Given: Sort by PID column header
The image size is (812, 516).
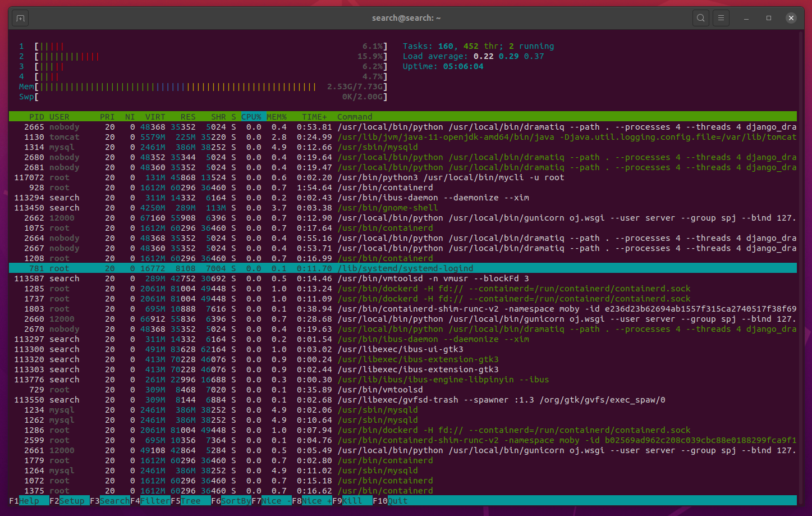Looking at the screenshot, I should pos(36,117).
